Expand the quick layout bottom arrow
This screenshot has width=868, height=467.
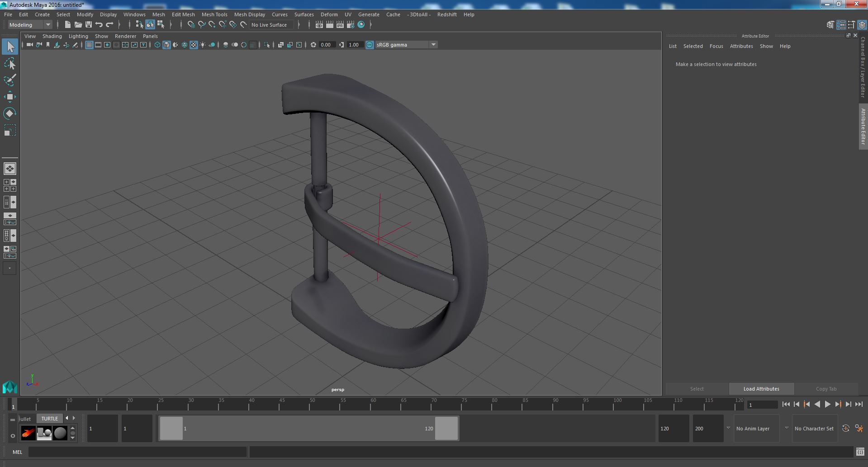(9, 268)
